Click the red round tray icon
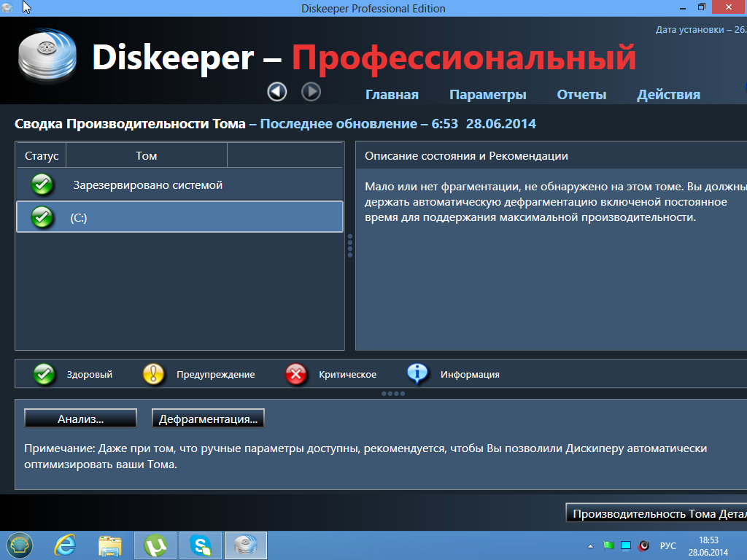Image resolution: width=747 pixels, height=560 pixels. pyautogui.click(x=643, y=545)
